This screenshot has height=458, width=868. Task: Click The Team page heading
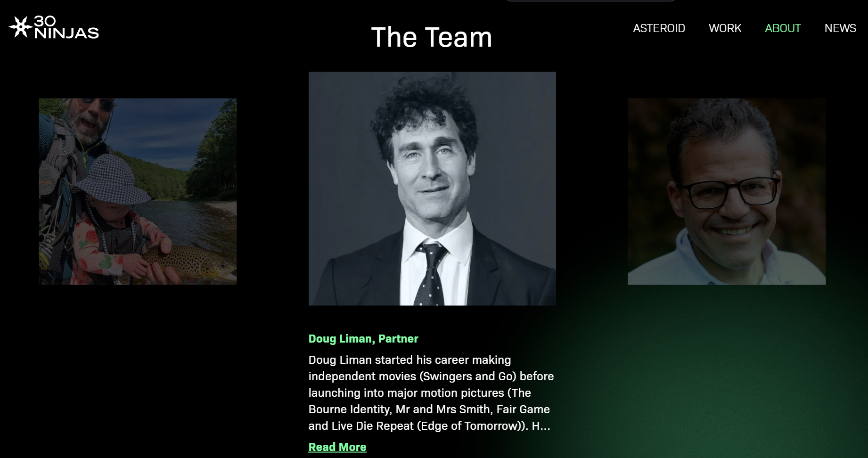click(x=432, y=37)
